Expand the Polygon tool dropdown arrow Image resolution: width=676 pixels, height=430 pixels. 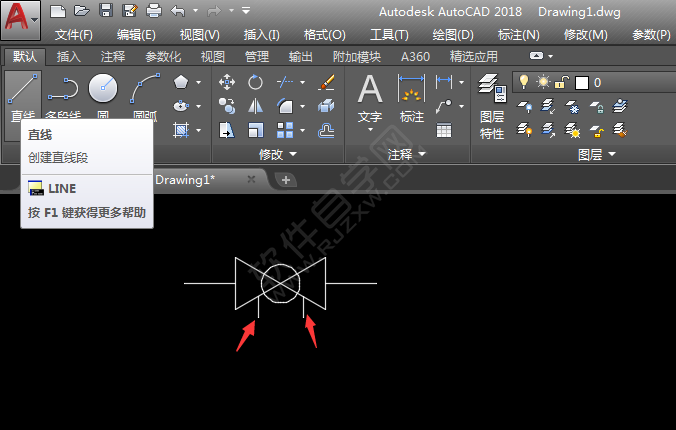point(198,82)
